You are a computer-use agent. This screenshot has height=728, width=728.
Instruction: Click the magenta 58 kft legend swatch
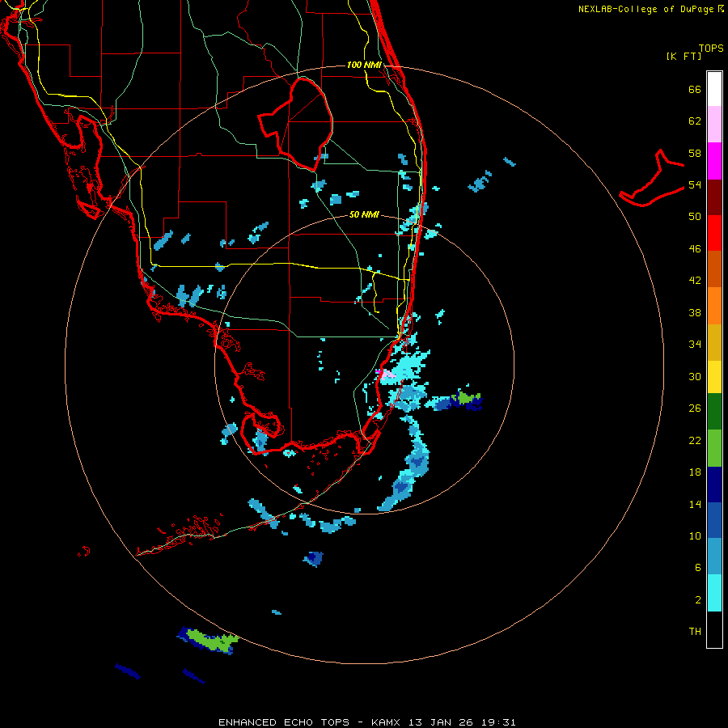[714, 161]
